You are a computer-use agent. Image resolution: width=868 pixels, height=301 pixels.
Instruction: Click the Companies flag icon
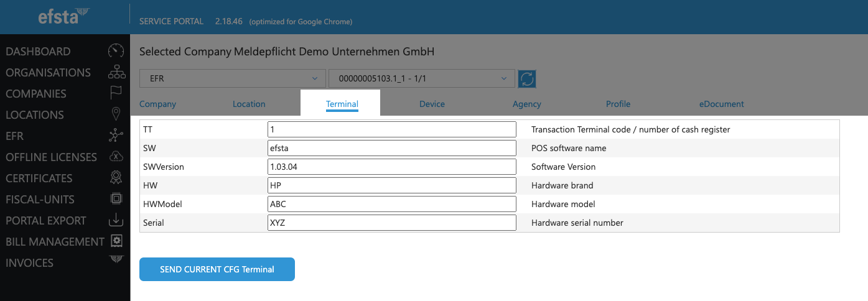coord(116,93)
